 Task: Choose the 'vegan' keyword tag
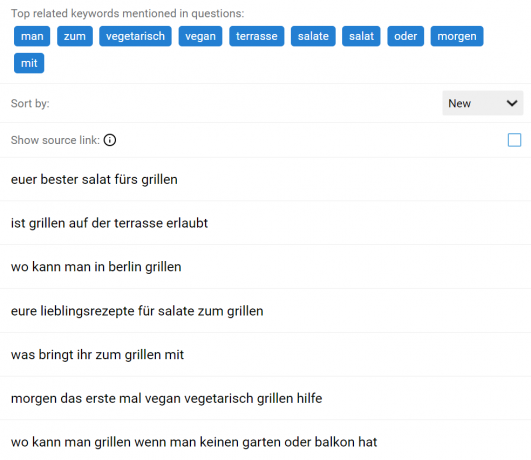click(200, 36)
